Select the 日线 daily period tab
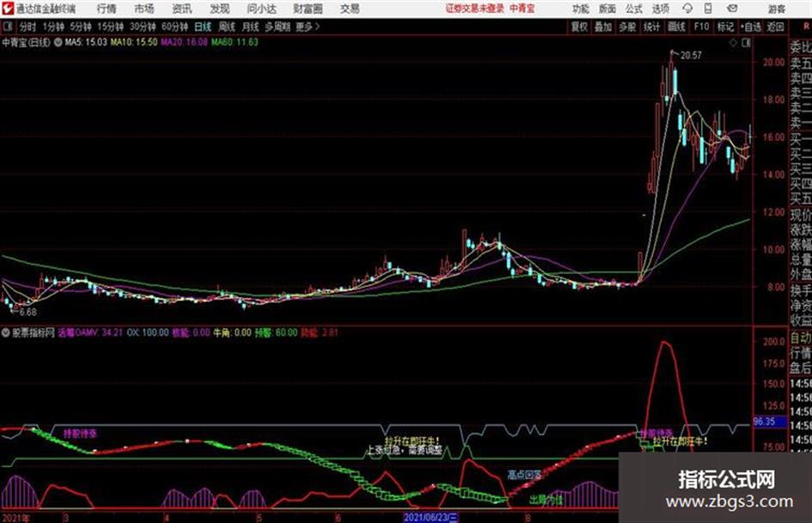The width and height of the screenshot is (812, 523). [x=203, y=27]
